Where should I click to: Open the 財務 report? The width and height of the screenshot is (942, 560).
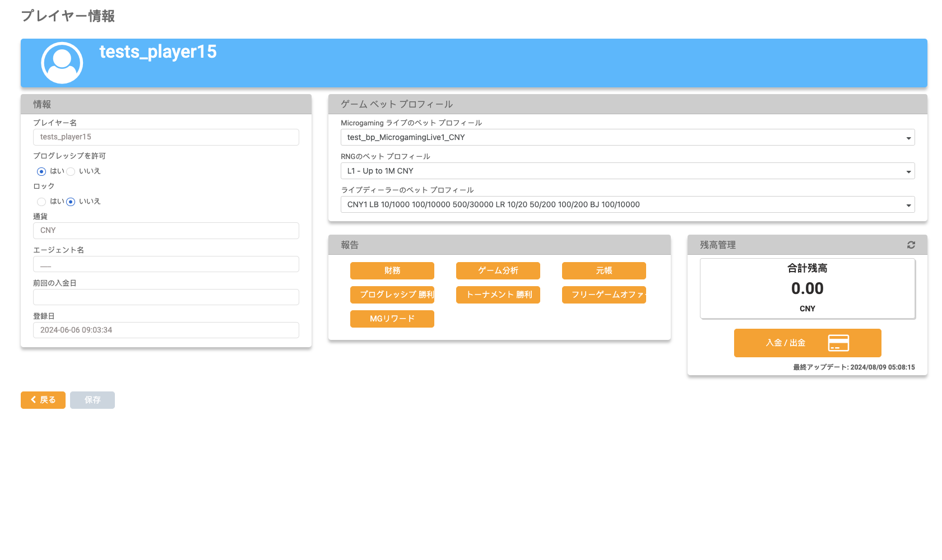(x=392, y=270)
